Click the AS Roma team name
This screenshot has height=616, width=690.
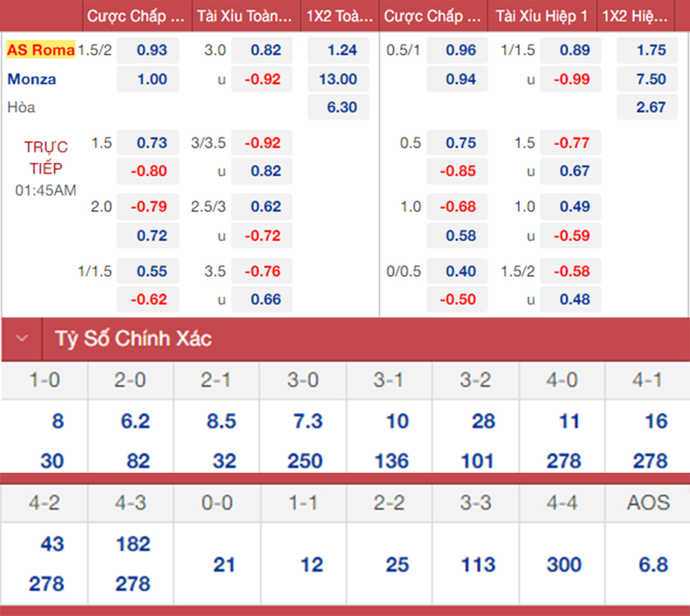41,50
